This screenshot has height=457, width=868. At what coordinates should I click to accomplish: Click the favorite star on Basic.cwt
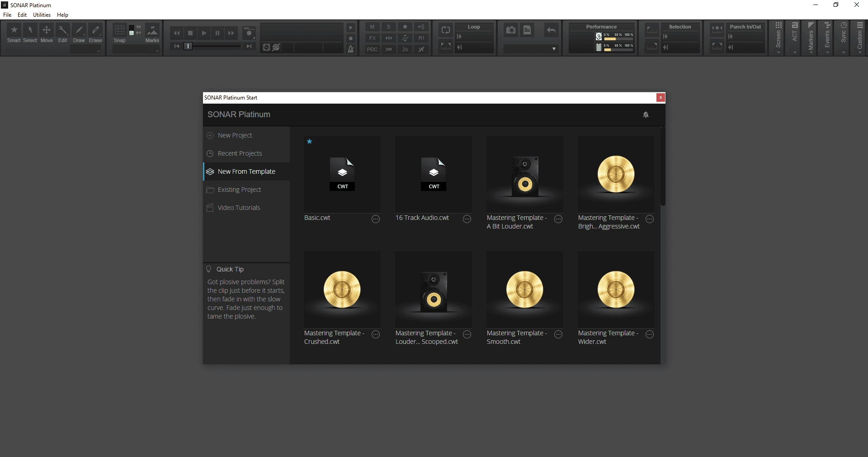tap(310, 142)
